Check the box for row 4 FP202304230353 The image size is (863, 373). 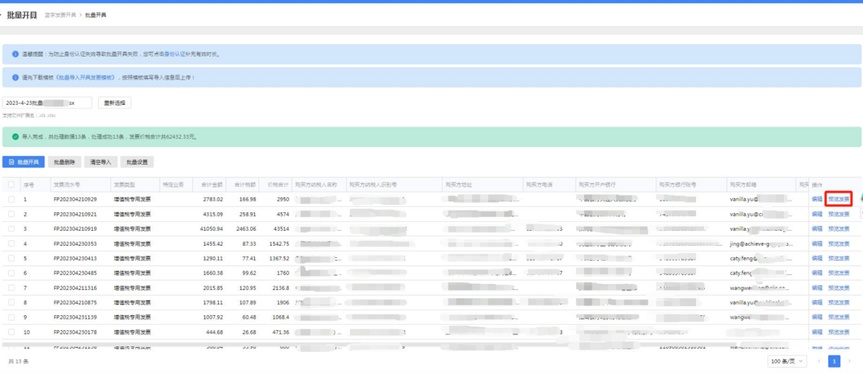[12, 243]
